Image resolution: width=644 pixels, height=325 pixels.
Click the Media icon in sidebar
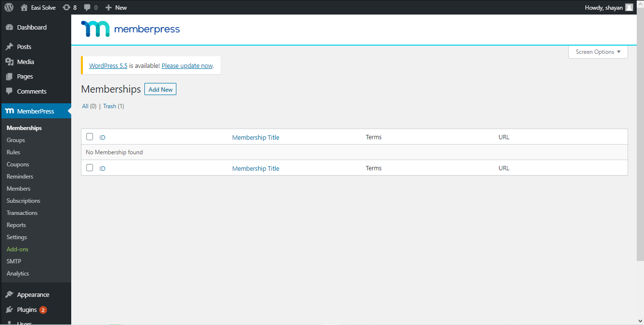pyautogui.click(x=9, y=62)
